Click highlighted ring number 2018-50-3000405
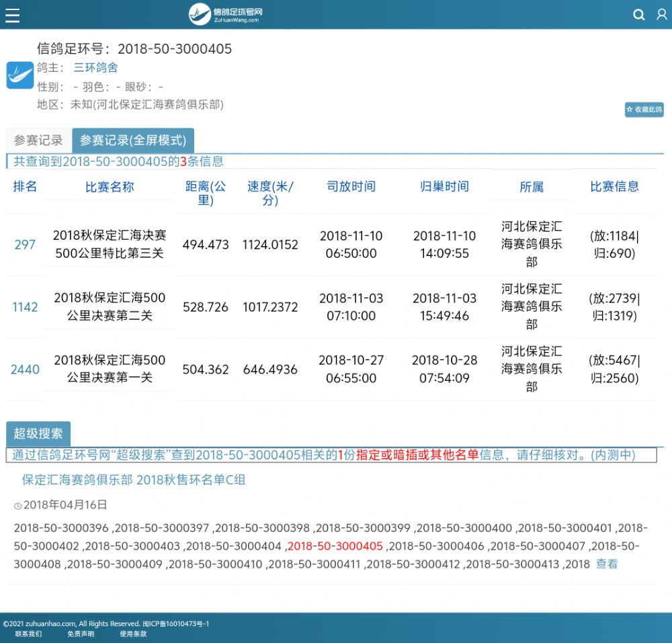This screenshot has height=643, width=672. tap(335, 546)
